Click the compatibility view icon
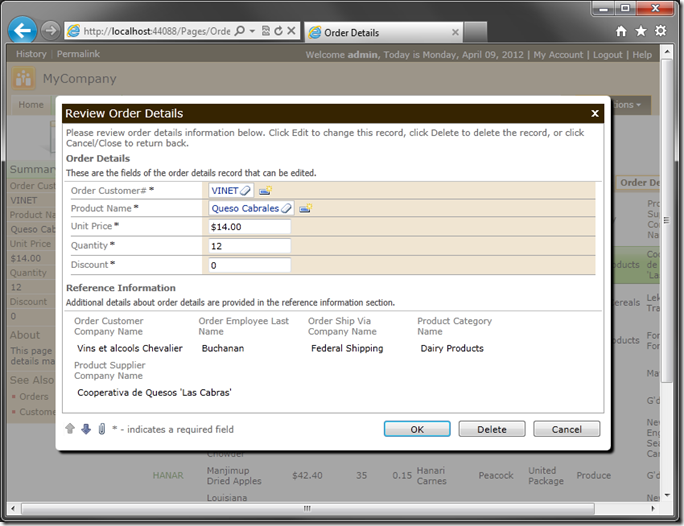Image resolution: width=684 pixels, height=526 pixels. [x=265, y=31]
